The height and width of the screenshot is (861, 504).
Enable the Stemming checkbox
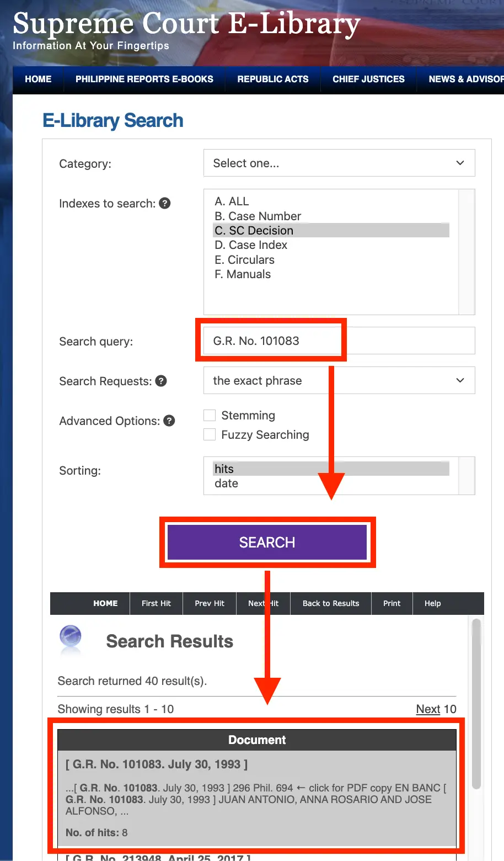click(210, 415)
